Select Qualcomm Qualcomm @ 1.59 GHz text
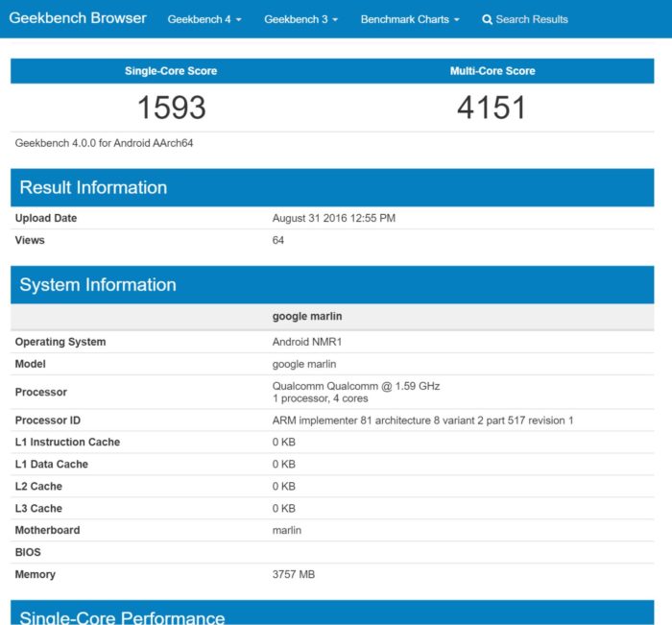Screen dimensions: 672x625 click(356, 386)
